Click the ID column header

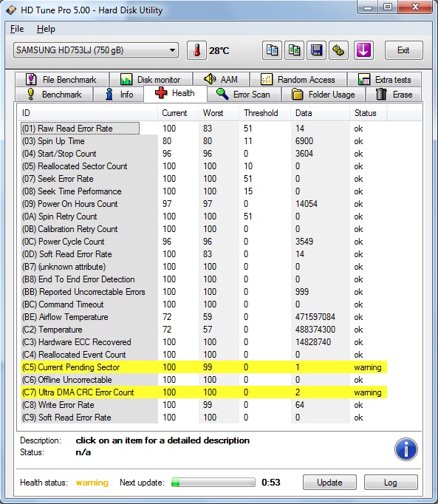coord(89,113)
